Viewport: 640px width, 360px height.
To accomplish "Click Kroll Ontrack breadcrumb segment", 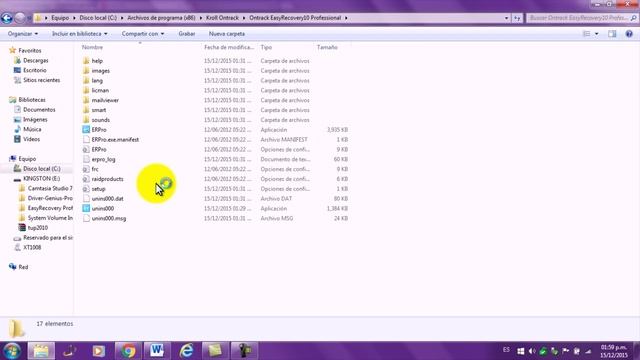I will pos(222,18).
